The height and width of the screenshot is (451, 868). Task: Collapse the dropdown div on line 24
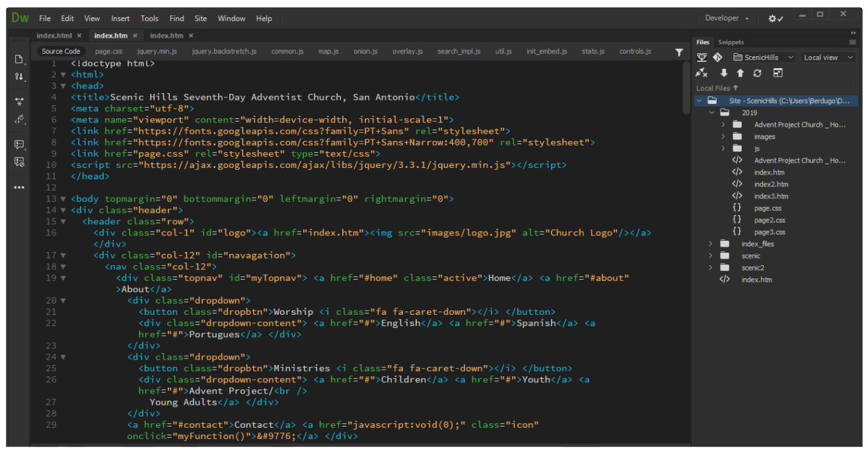63,356
